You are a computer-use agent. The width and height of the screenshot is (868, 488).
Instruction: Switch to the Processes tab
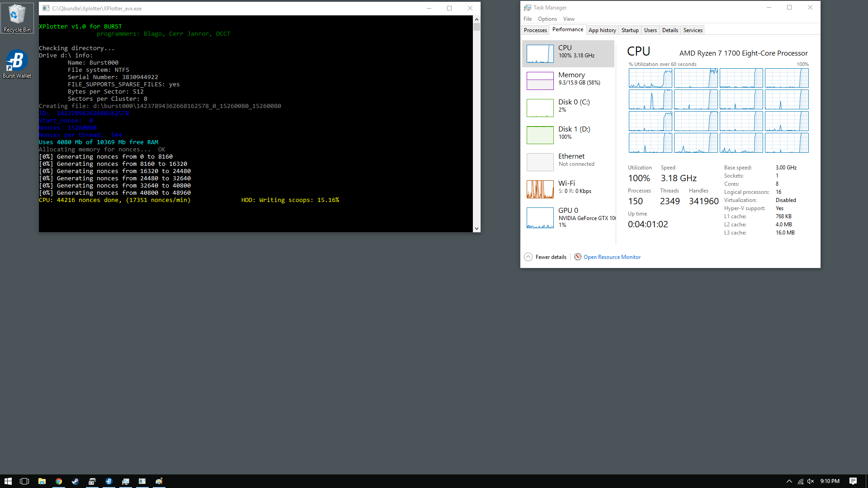(x=535, y=30)
